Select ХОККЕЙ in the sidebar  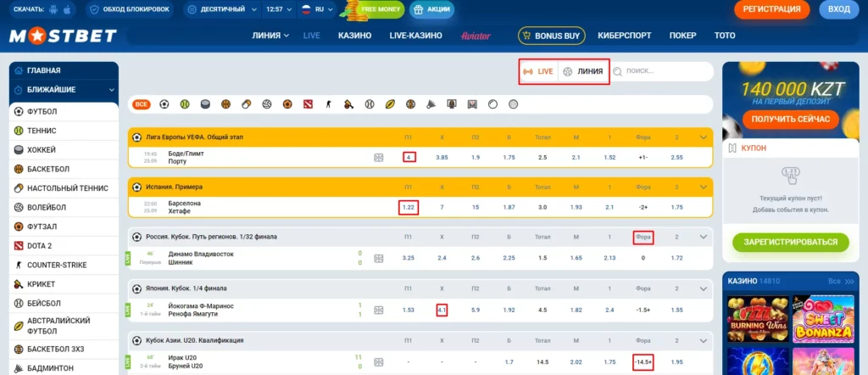click(x=64, y=149)
